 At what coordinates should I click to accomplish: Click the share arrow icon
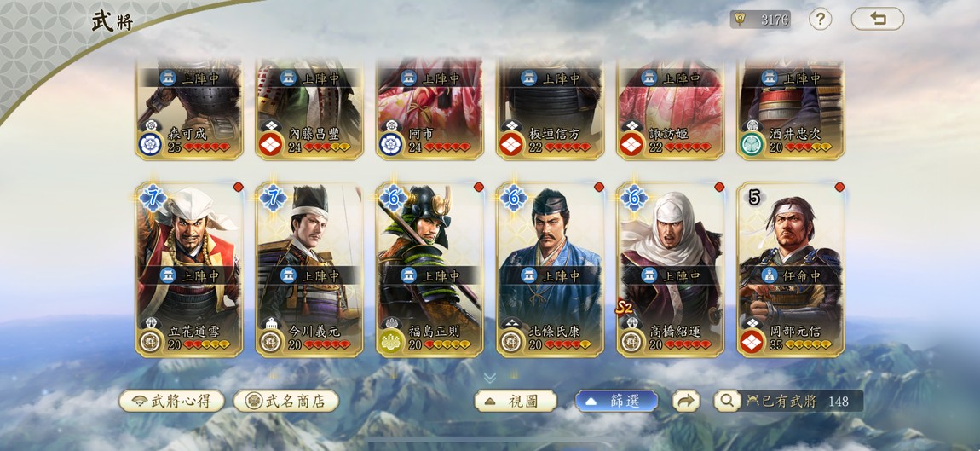click(x=686, y=401)
